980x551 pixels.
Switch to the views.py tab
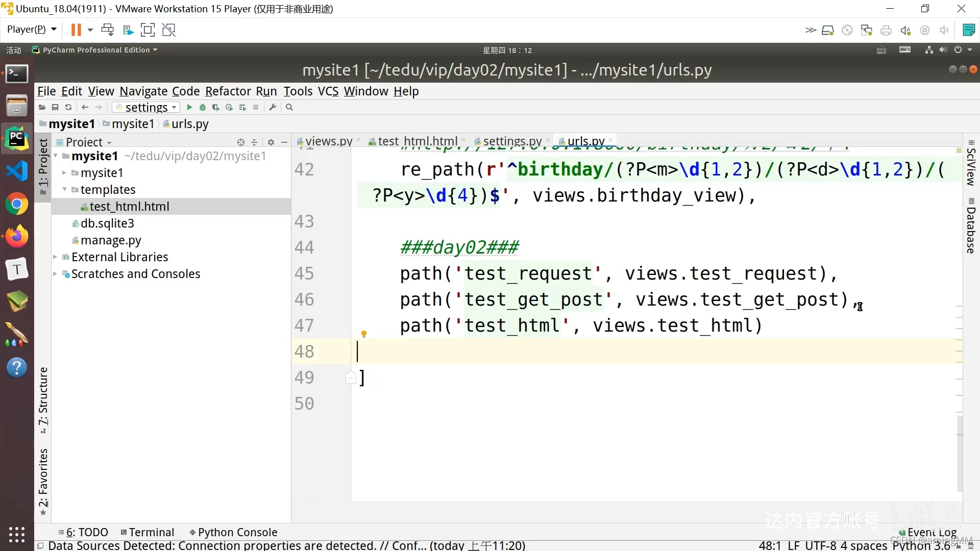[x=329, y=141]
